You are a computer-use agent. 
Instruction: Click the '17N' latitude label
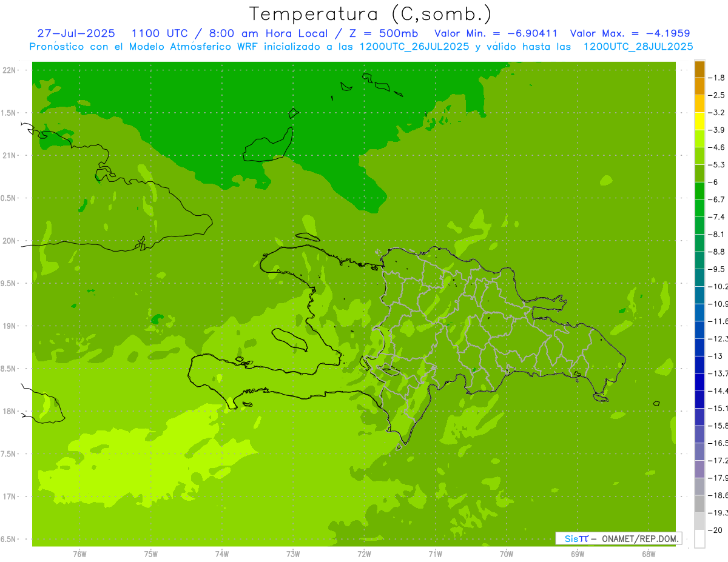point(9,497)
